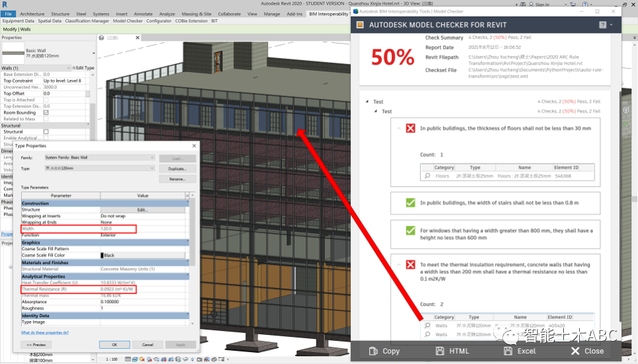The height and width of the screenshot is (364, 638).
Task: Click magnifier icon beside Floors element row
Action: point(428,176)
